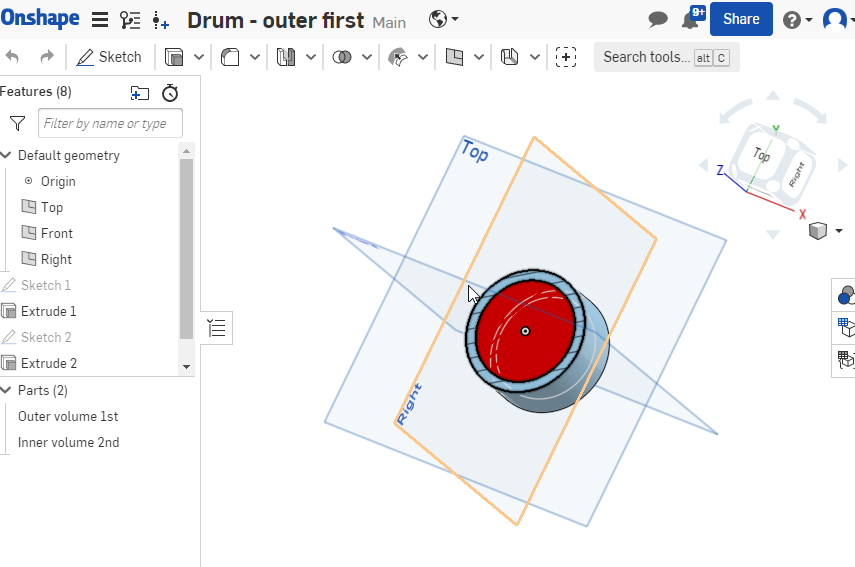Screen dimensions: 855x567
Task: Open the Help menu dropdown
Action: 797,19
